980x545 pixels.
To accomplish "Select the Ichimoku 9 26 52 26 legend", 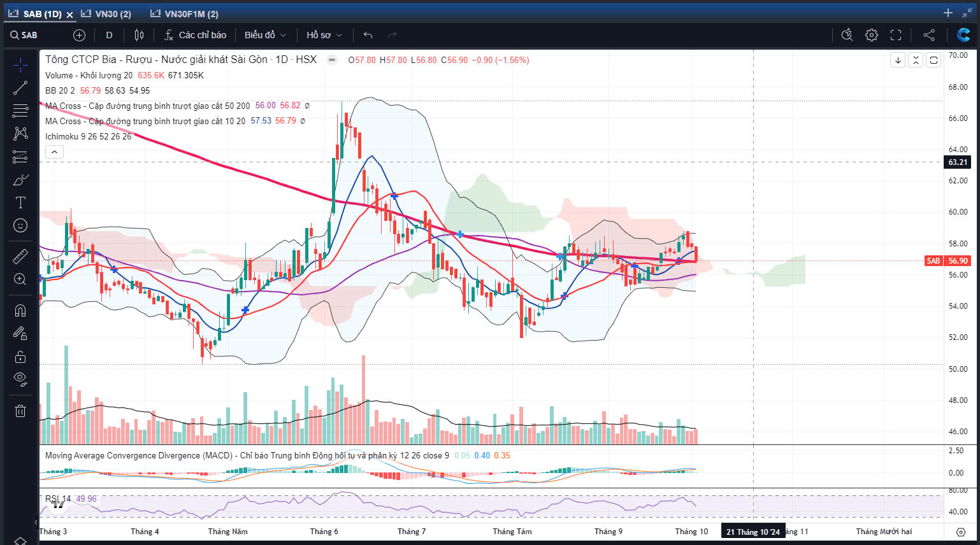I will click(x=89, y=136).
